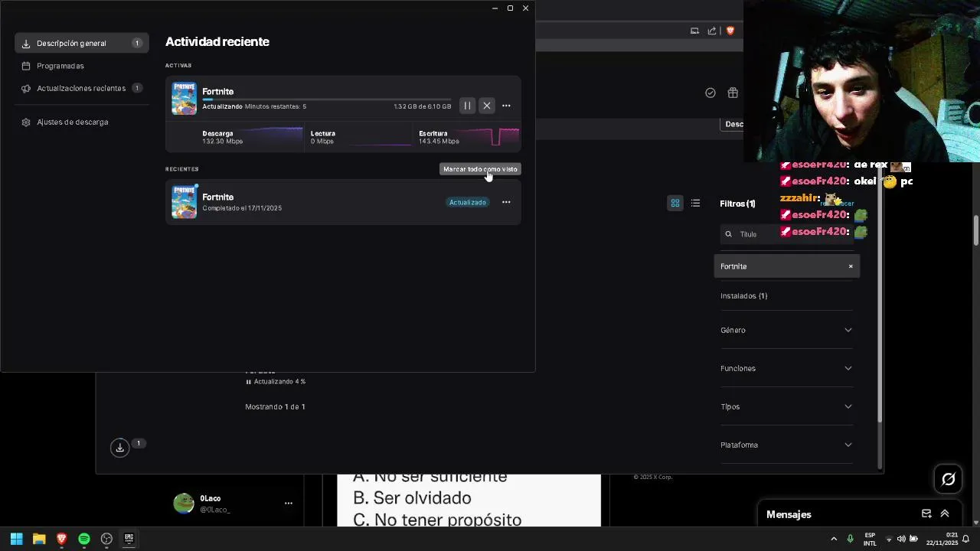Switch library to list view
Image resolution: width=980 pixels, height=551 pixels.
(x=695, y=203)
